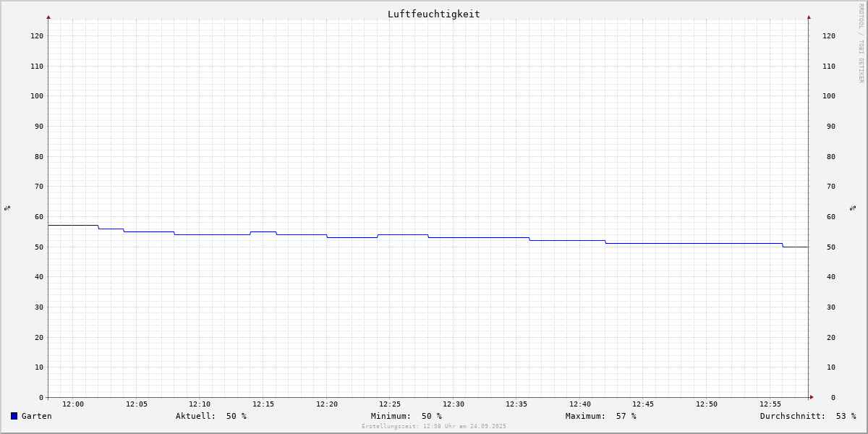Click the 12:15 time axis label

263,404
